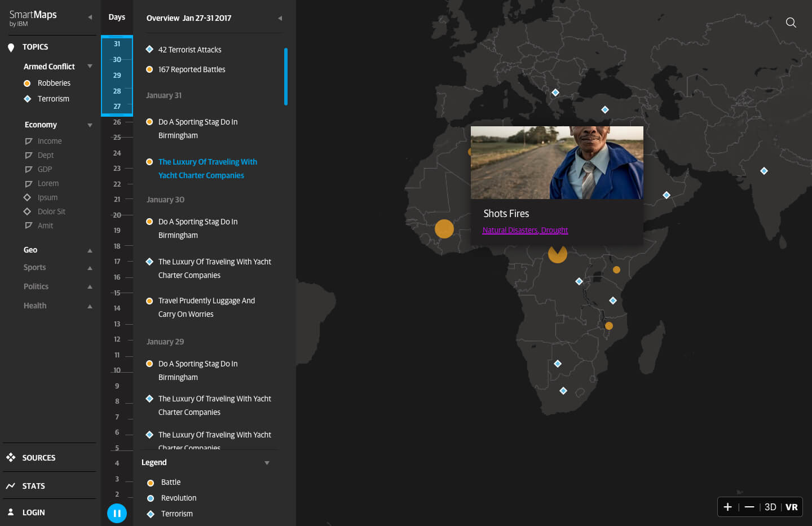Image resolution: width=812 pixels, height=526 pixels.
Task: Click the SOURCES icon in the sidebar
Action: 11,457
